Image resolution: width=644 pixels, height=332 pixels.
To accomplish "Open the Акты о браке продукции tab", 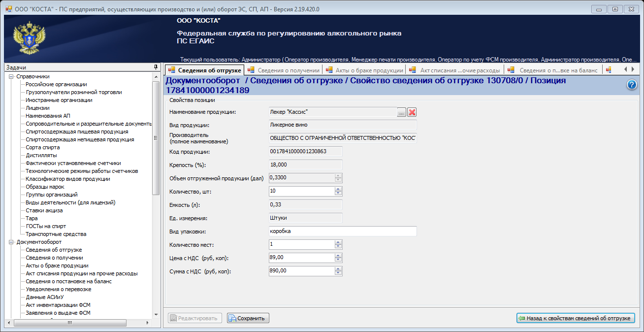I will 364,70.
